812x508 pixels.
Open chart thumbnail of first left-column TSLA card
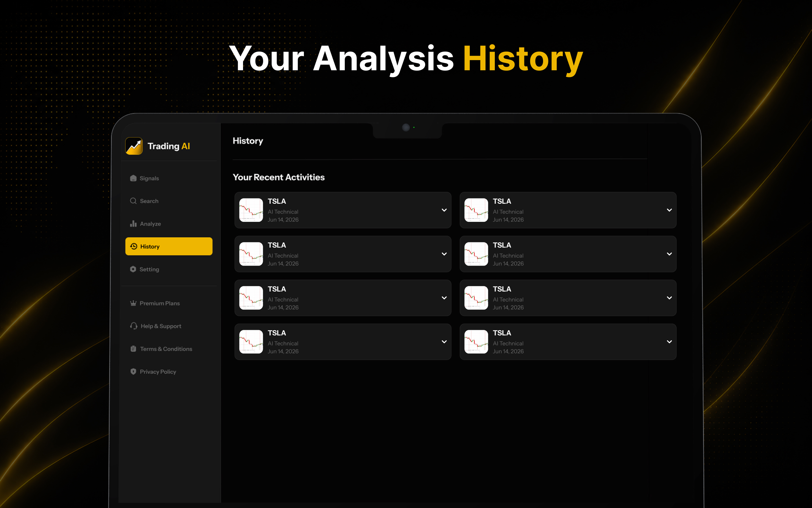[251, 210]
